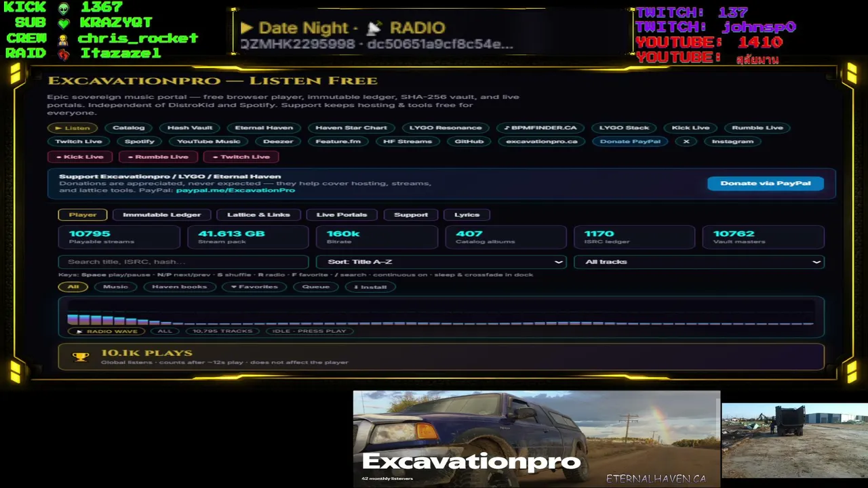
Task: Toggle the Favorites heart filter chip
Action: click(254, 287)
